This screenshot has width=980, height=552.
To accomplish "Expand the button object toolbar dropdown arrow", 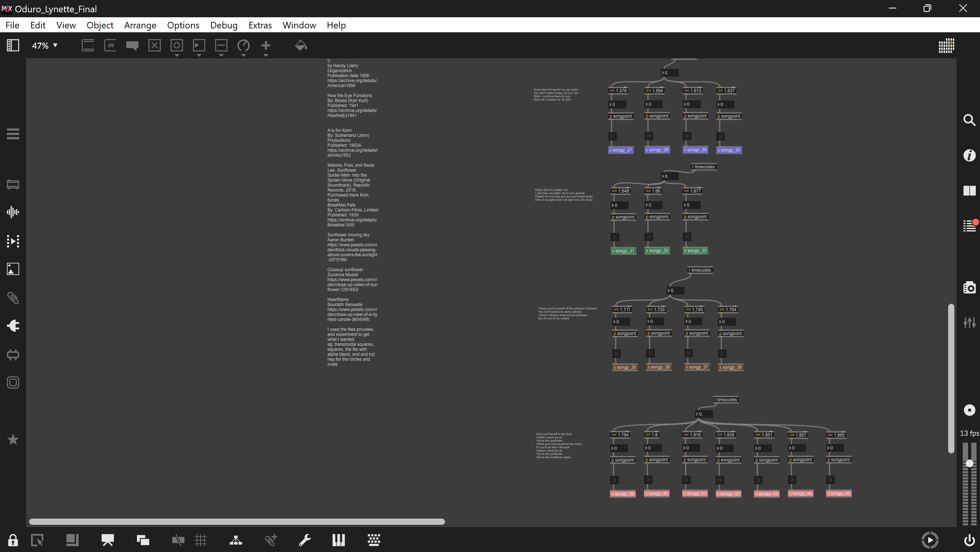I will [x=176, y=56].
